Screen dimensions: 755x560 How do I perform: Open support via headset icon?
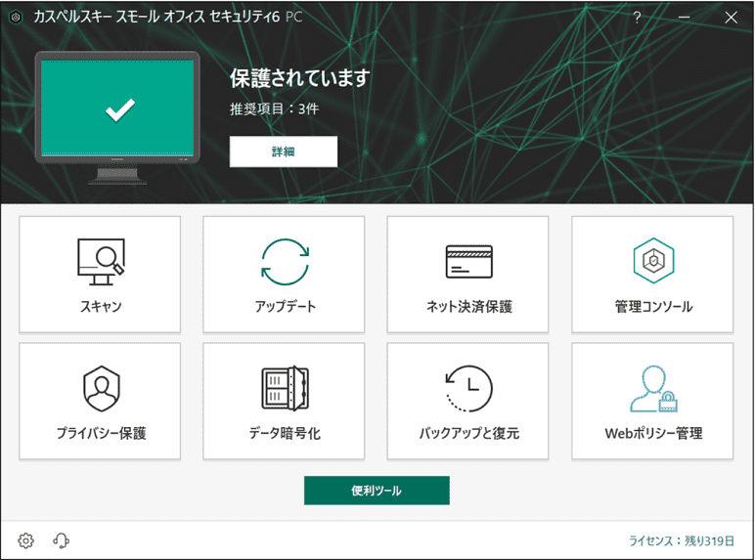pos(61,540)
